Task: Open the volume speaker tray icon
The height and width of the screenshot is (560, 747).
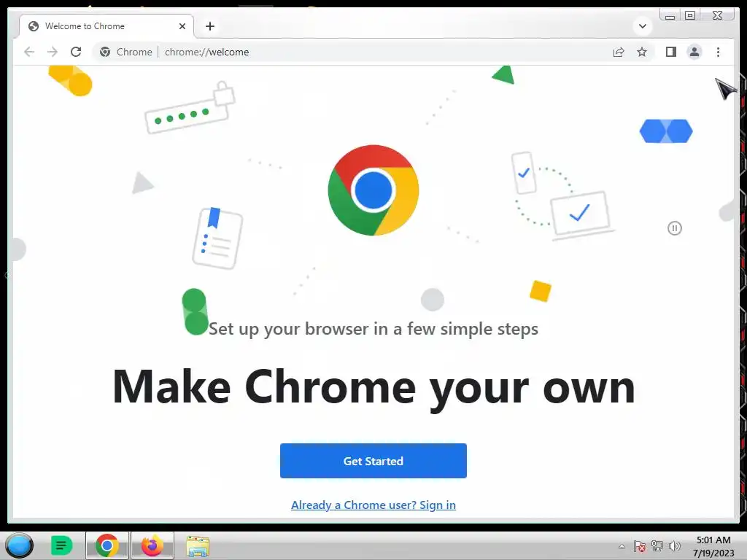Action: coord(674,546)
